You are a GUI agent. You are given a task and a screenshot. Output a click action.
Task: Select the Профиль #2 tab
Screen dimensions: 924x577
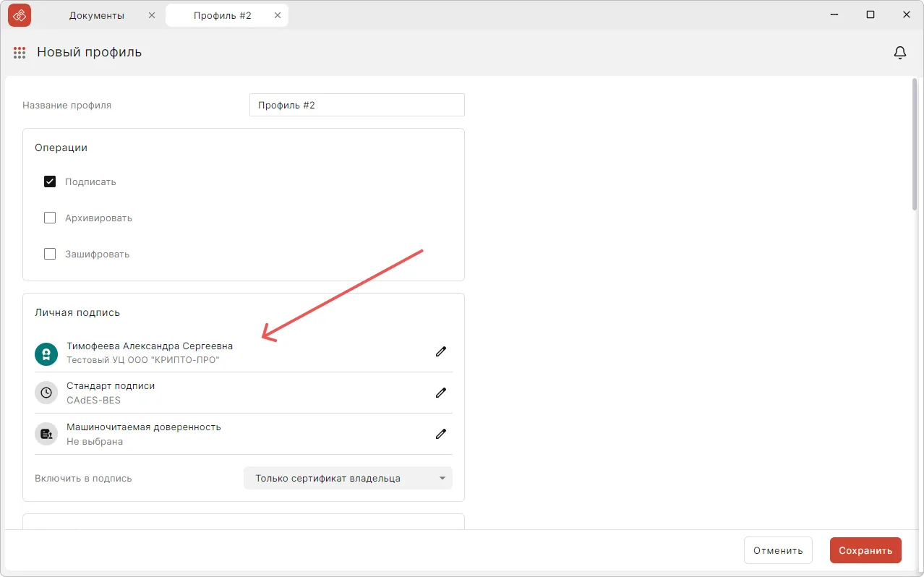(223, 15)
